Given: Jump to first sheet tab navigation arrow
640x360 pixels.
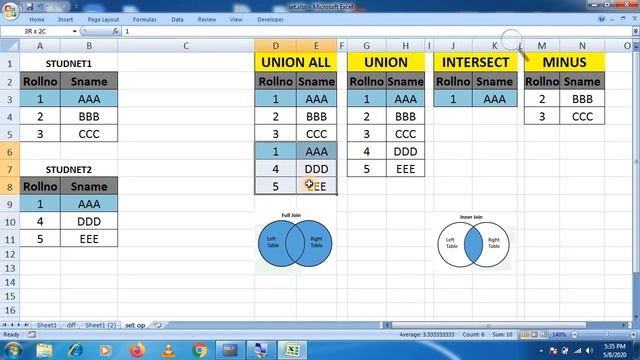Looking at the screenshot, I should pos(4,325).
